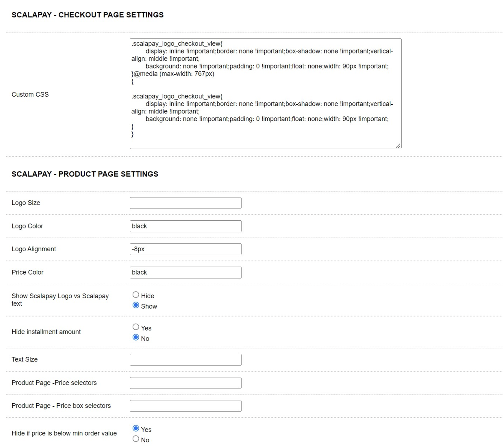Click the Show Scalapay Logo vs Scalapay text label
Screen dimensions: 503x448
click(x=60, y=300)
